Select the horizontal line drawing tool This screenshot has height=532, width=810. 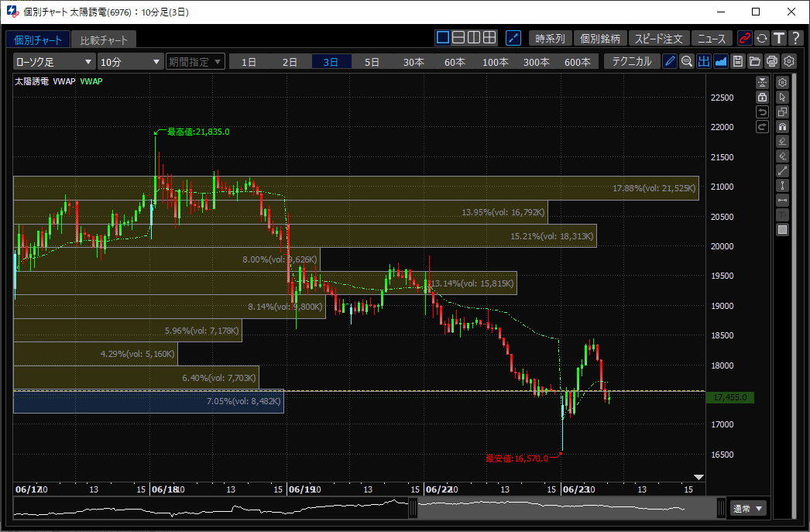point(783,200)
